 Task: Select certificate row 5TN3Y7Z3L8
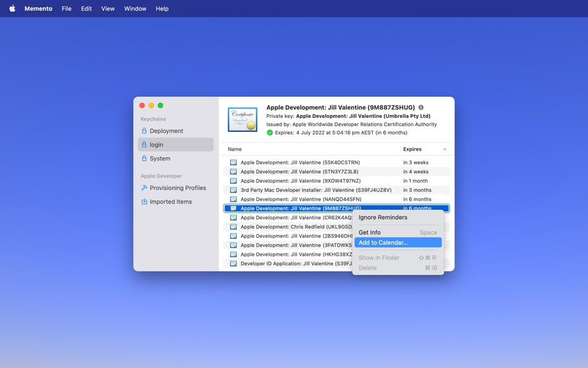[x=336, y=172]
